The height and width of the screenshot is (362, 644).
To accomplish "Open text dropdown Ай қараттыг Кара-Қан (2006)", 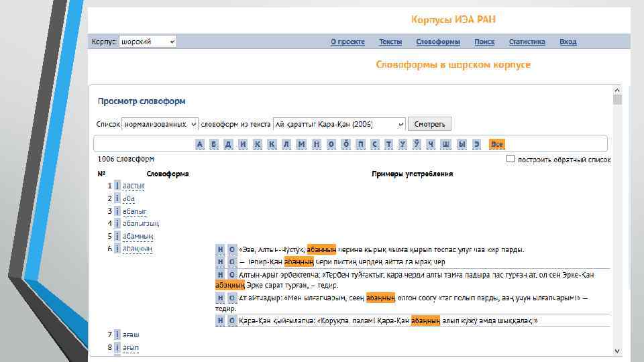I will (339, 124).
